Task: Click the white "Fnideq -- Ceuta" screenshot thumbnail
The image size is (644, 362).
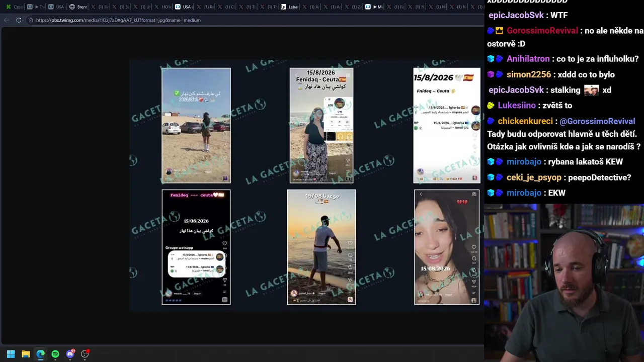Action: point(447,125)
